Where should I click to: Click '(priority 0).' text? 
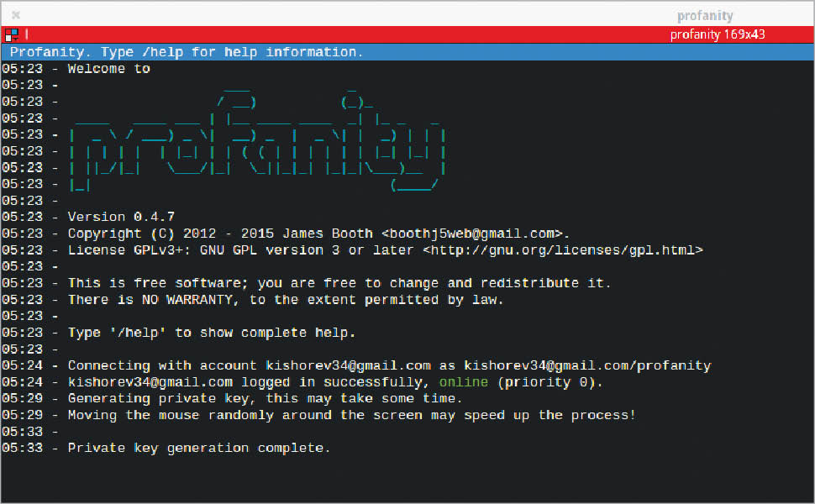(x=550, y=382)
